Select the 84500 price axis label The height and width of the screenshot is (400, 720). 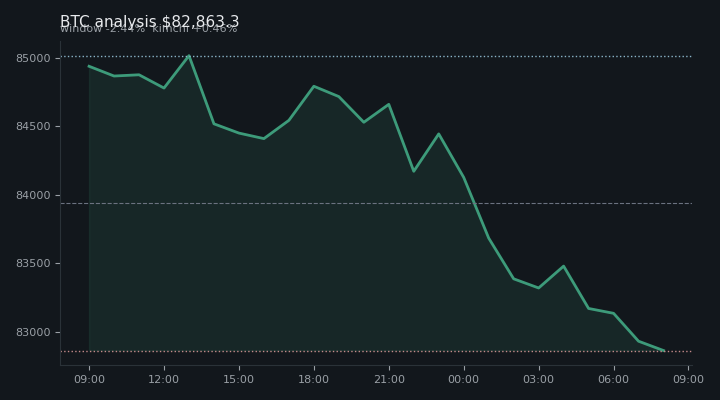(33, 127)
